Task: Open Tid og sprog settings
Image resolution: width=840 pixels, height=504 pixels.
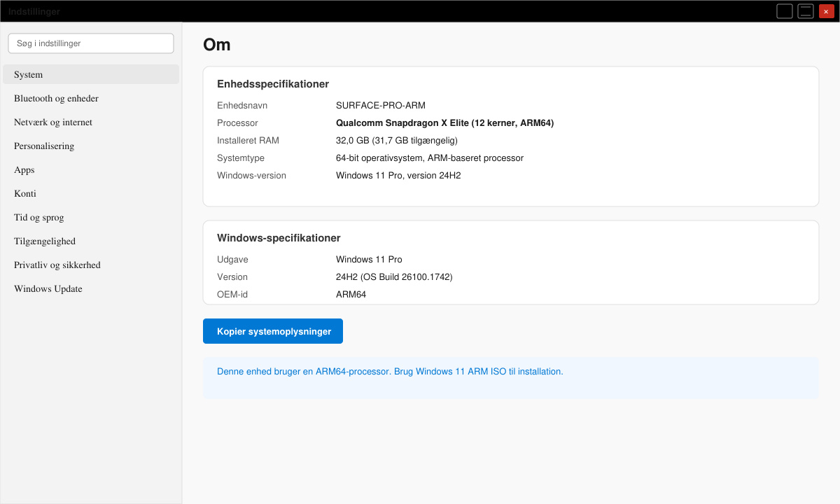Action: click(91, 217)
